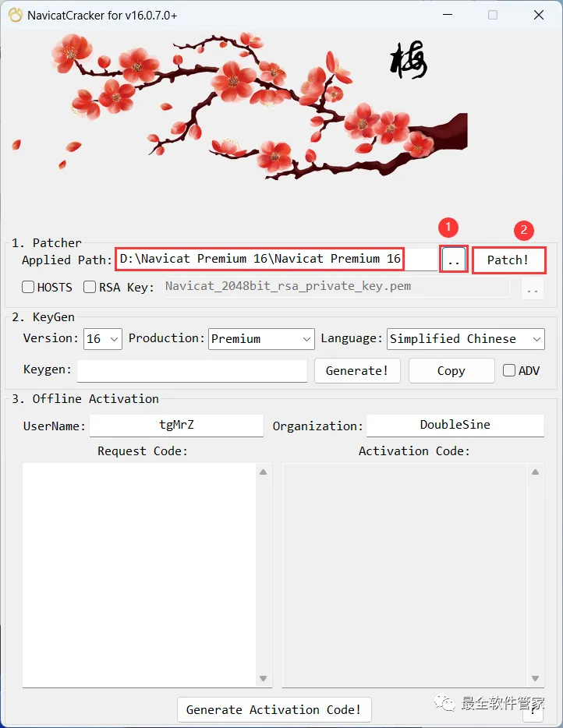Click Request Code scrollbar up arrow
The width and height of the screenshot is (563, 728).
click(264, 472)
